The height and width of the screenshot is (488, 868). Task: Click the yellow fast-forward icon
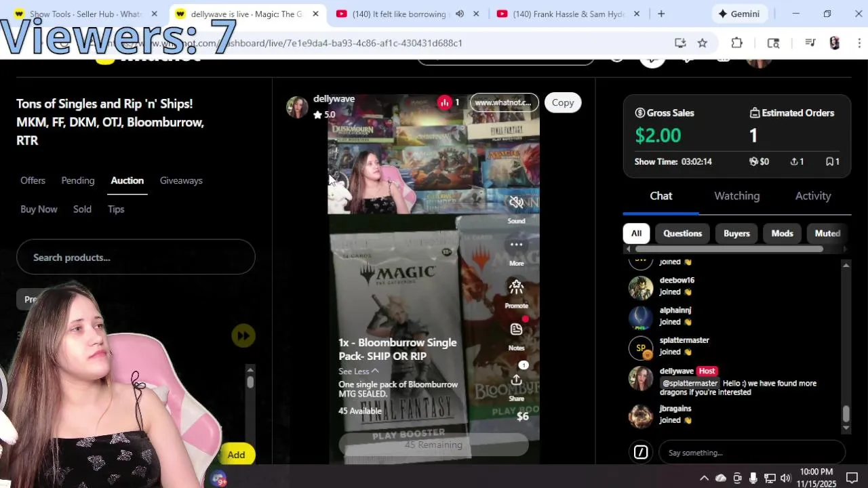coord(243,335)
